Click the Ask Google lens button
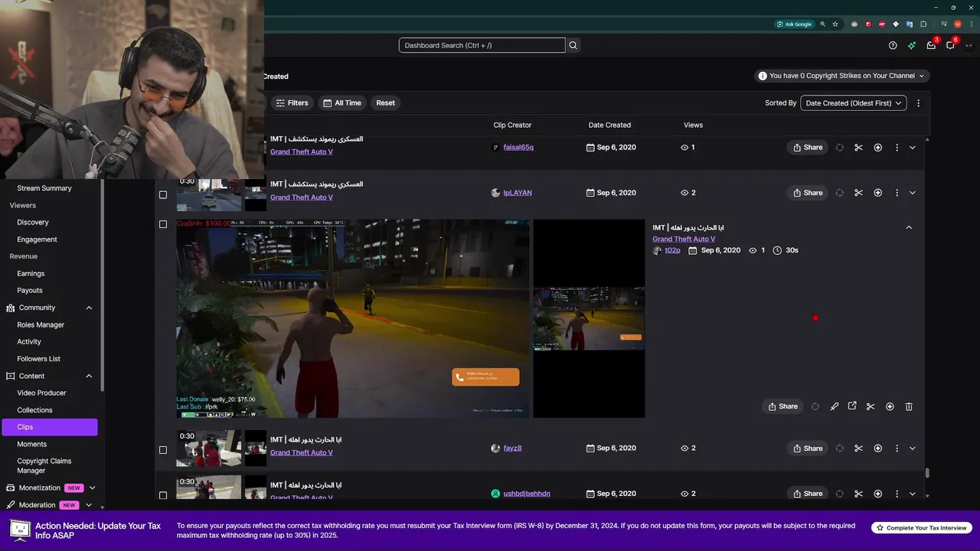This screenshot has height=551, width=980. (794, 24)
